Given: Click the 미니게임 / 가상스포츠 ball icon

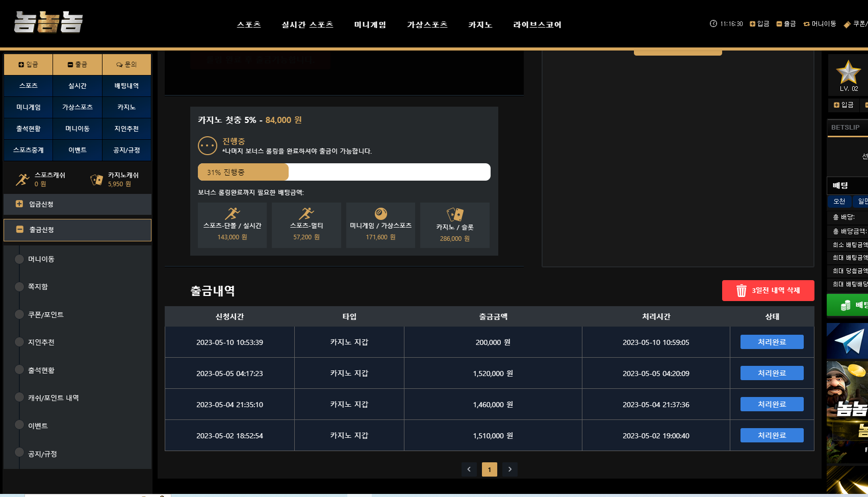Looking at the screenshot, I should coord(380,213).
